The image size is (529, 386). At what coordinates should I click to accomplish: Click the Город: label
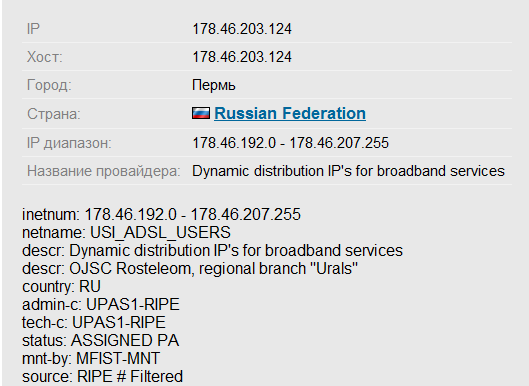tap(49, 85)
